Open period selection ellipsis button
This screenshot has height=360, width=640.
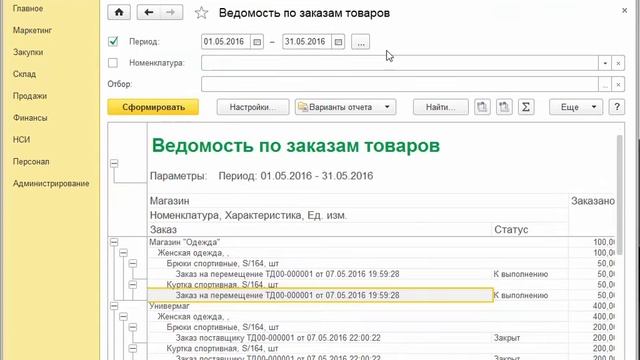click(360, 42)
